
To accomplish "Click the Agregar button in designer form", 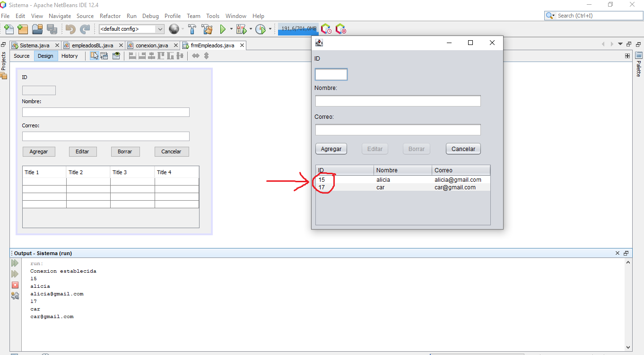I will [39, 151].
